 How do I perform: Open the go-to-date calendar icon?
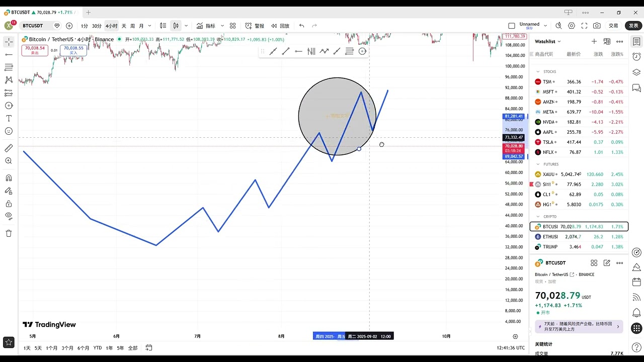click(x=149, y=347)
